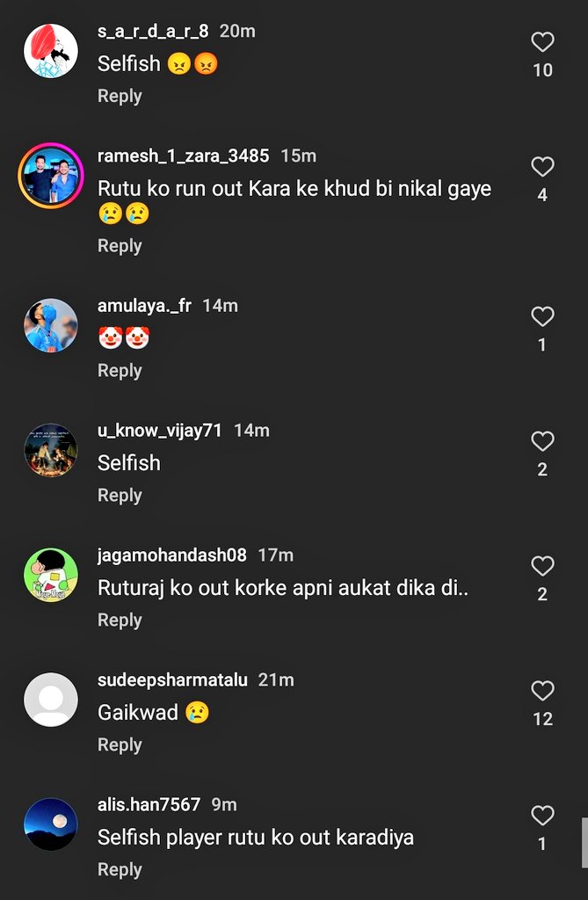View ramesh_1_zara_3485's story avatar

pyautogui.click(x=51, y=176)
